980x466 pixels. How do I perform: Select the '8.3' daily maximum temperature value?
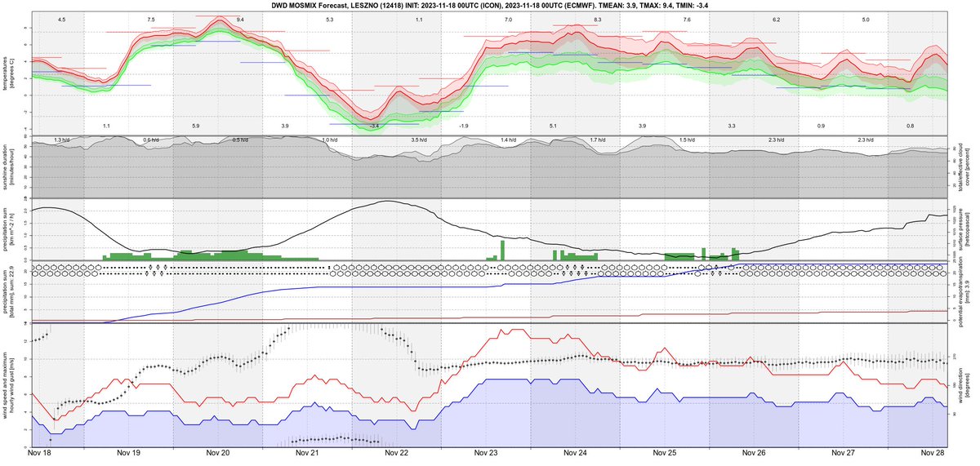(598, 19)
